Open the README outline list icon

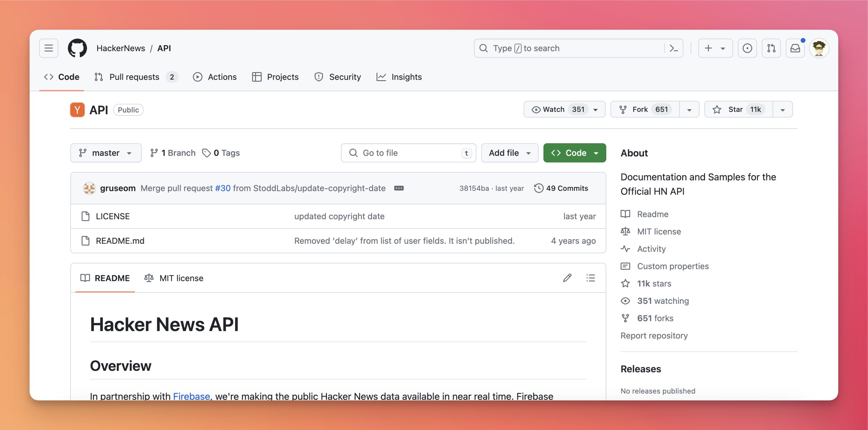pyautogui.click(x=590, y=278)
